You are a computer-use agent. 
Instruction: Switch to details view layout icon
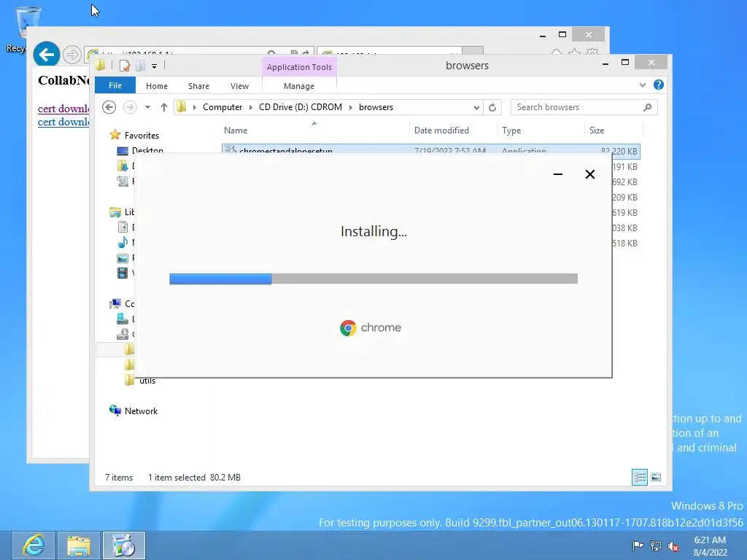click(639, 477)
